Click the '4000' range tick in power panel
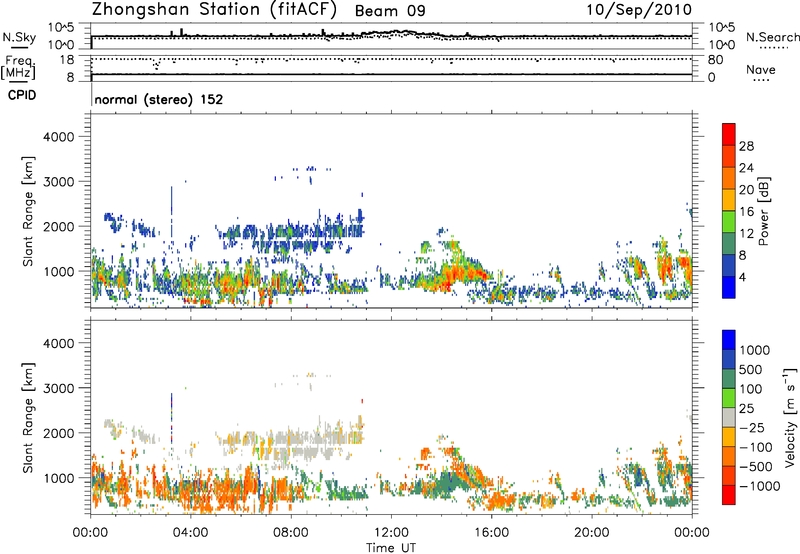This screenshot has width=800, height=554. (x=58, y=137)
